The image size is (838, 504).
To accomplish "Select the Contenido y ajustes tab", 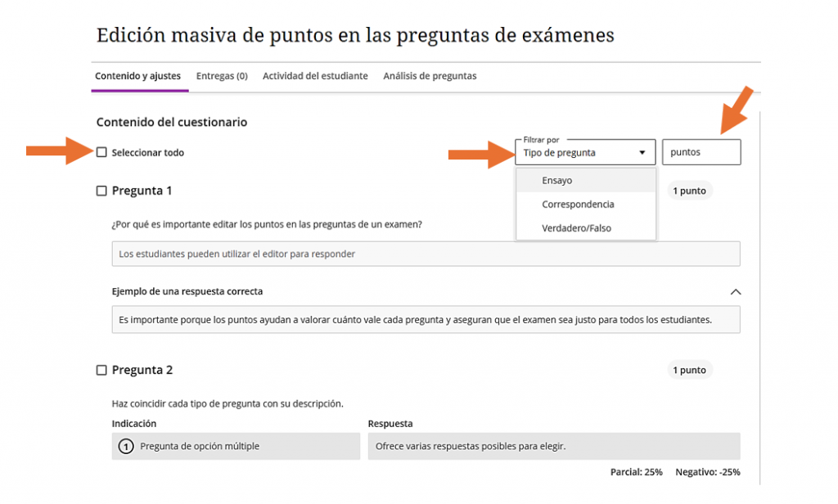I will [137, 76].
